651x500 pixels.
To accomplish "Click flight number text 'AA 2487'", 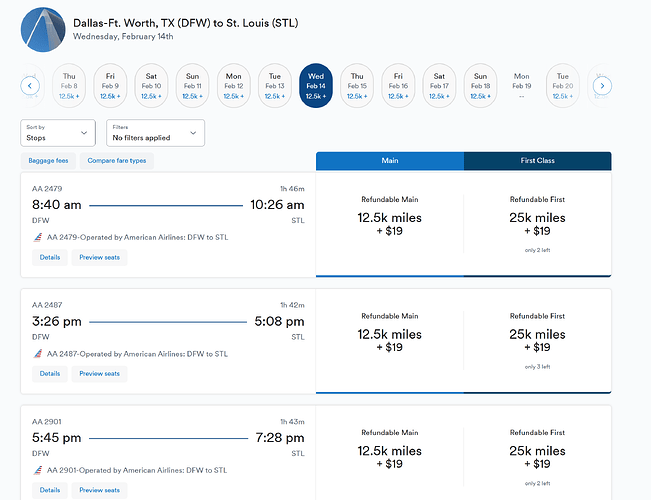I will [x=47, y=305].
